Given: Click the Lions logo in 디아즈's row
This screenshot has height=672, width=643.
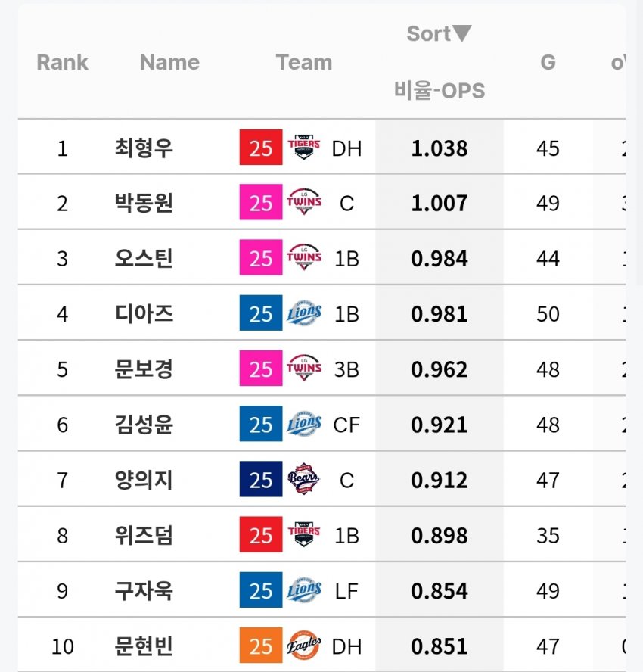Looking at the screenshot, I should (304, 313).
